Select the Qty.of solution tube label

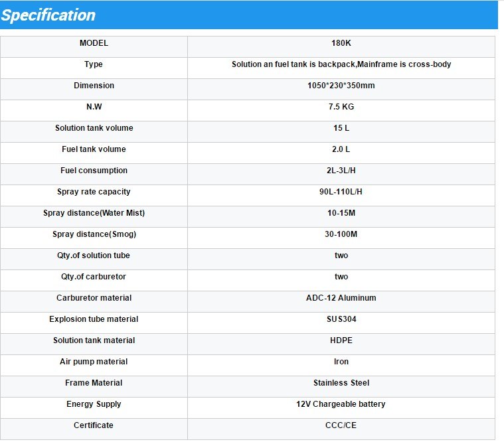click(94, 256)
